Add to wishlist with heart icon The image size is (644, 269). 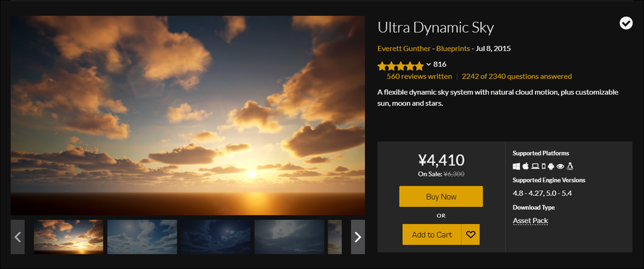471,234
